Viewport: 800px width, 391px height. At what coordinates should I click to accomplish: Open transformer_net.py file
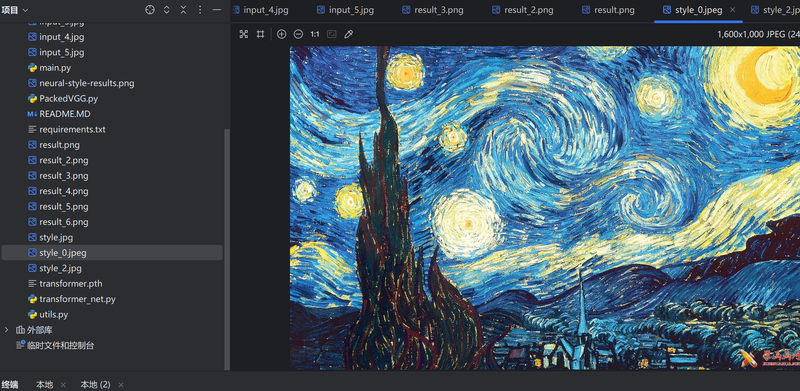point(78,299)
